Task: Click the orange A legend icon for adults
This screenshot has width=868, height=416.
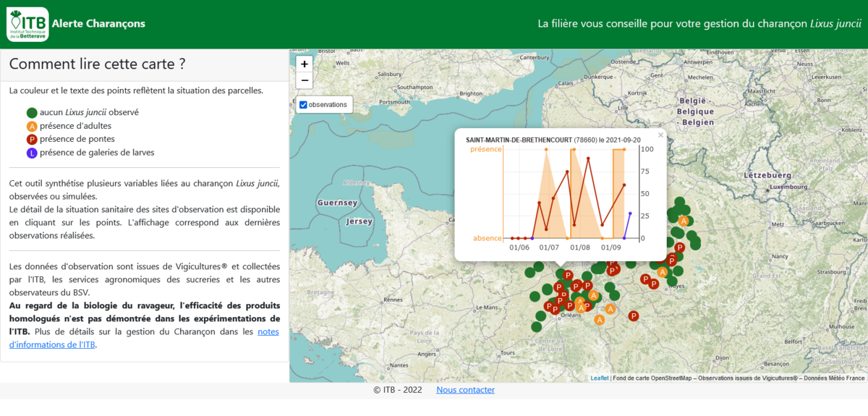Action: coord(32,127)
